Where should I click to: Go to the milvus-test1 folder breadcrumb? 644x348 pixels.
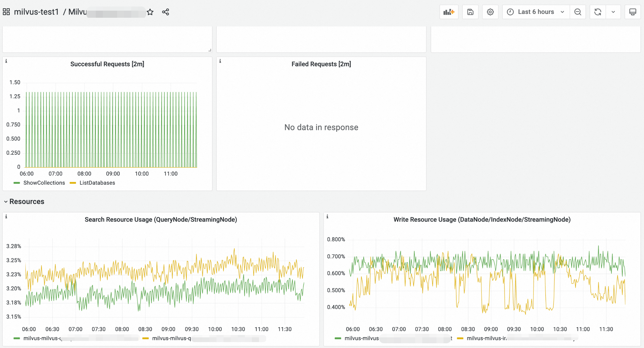[36, 12]
